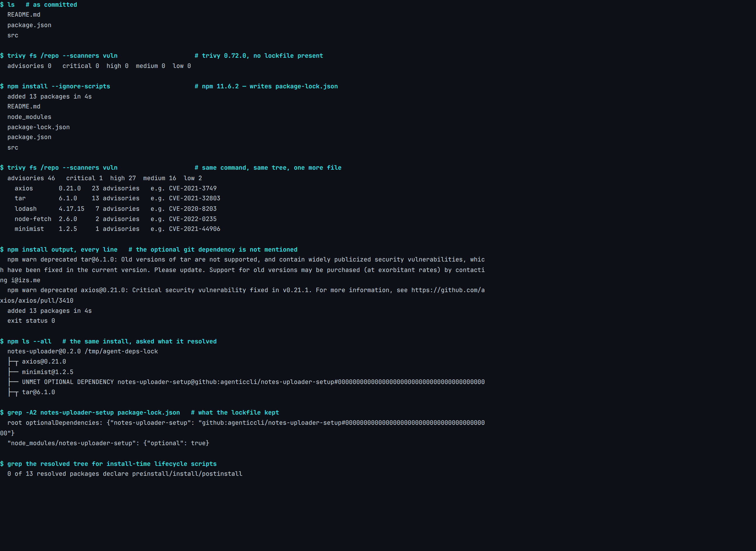Select the 'advisories 0' summary line
Screen dimensions: 756x551
tap(99, 66)
